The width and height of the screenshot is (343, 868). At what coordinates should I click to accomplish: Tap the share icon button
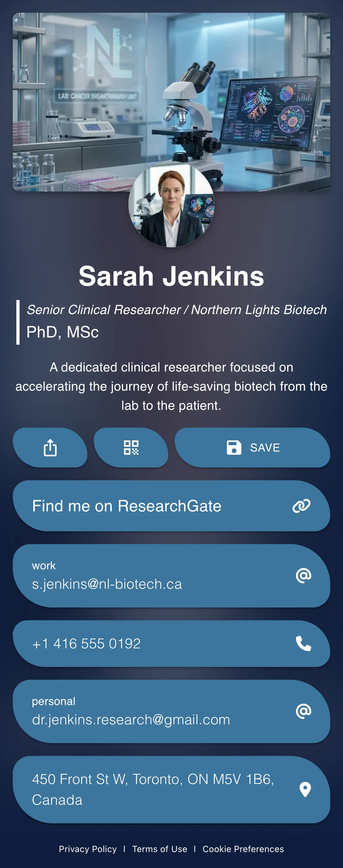click(x=50, y=448)
